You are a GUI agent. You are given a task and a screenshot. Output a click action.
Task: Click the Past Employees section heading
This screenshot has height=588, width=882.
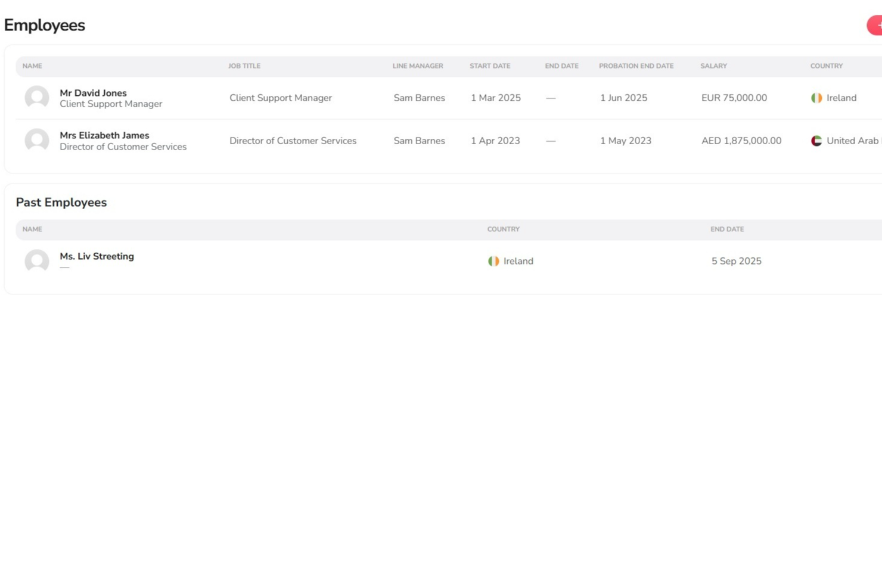point(61,203)
